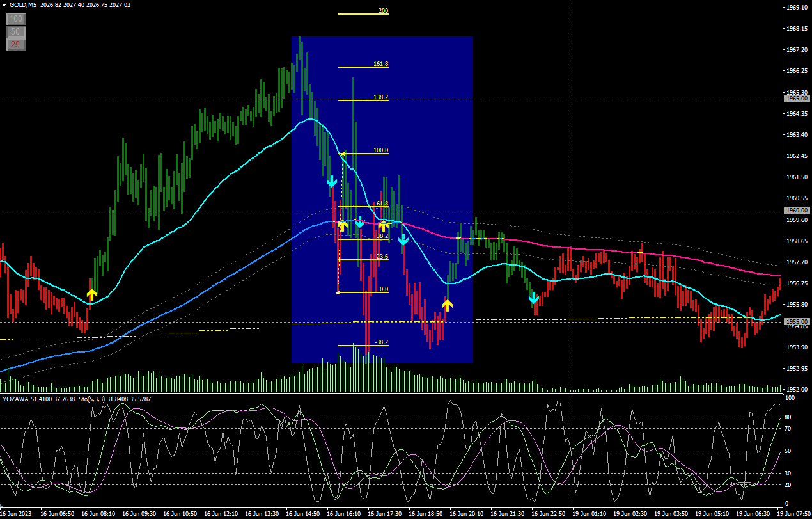Click the 1958.65 price scale label
812x519 pixels.
tap(797, 241)
